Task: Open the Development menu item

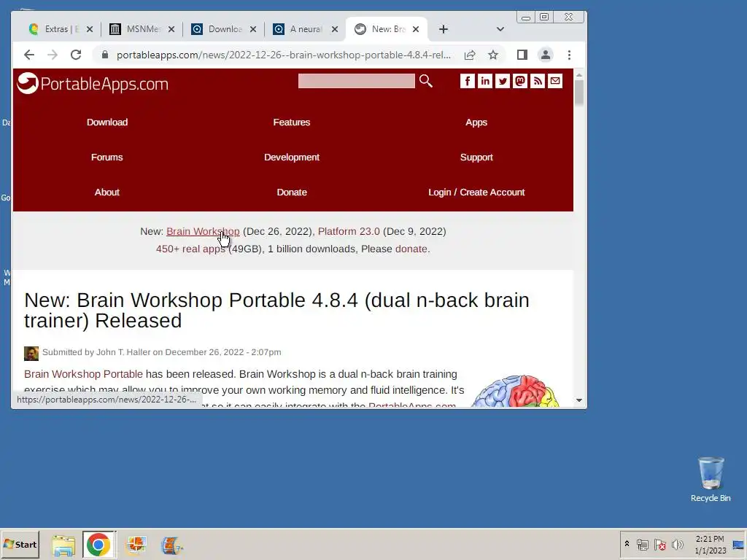Action: 292,157
